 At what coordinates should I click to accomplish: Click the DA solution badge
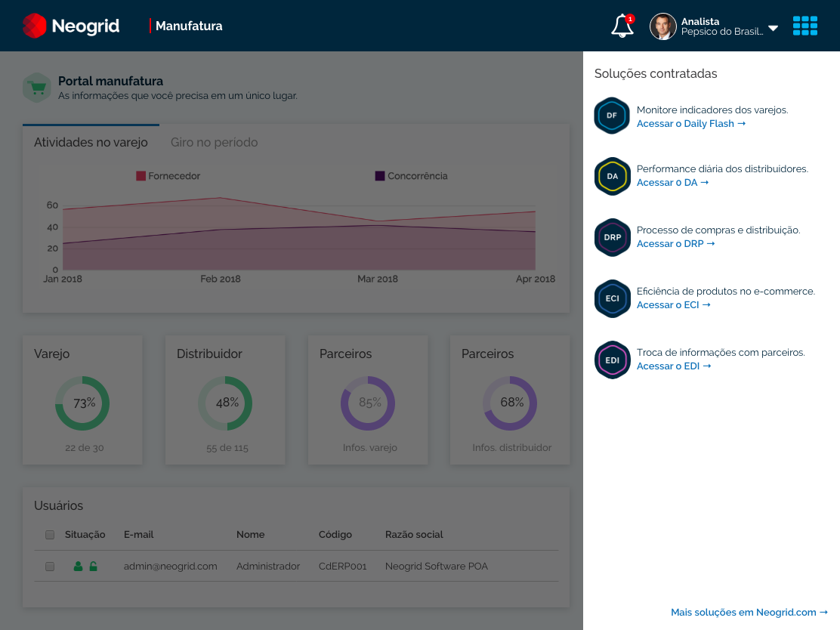tap(612, 176)
